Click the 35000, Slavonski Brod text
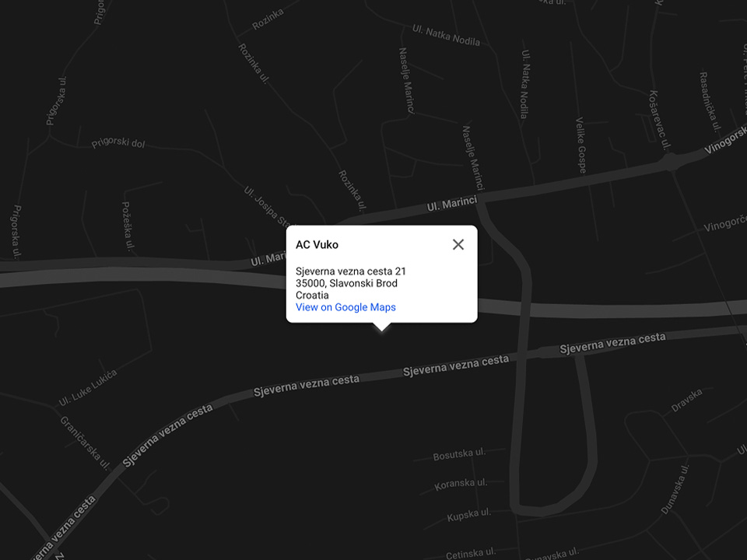Image resolution: width=747 pixels, height=560 pixels. [x=346, y=283]
